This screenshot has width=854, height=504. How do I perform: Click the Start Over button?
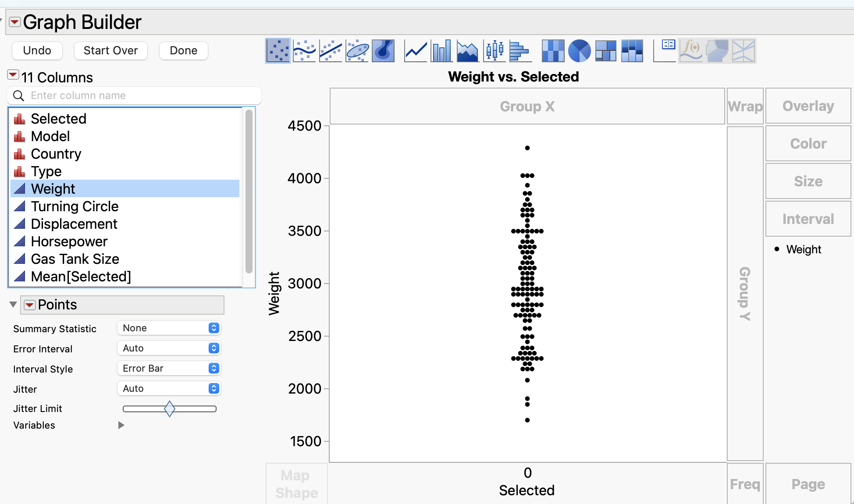[x=110, y=50]
